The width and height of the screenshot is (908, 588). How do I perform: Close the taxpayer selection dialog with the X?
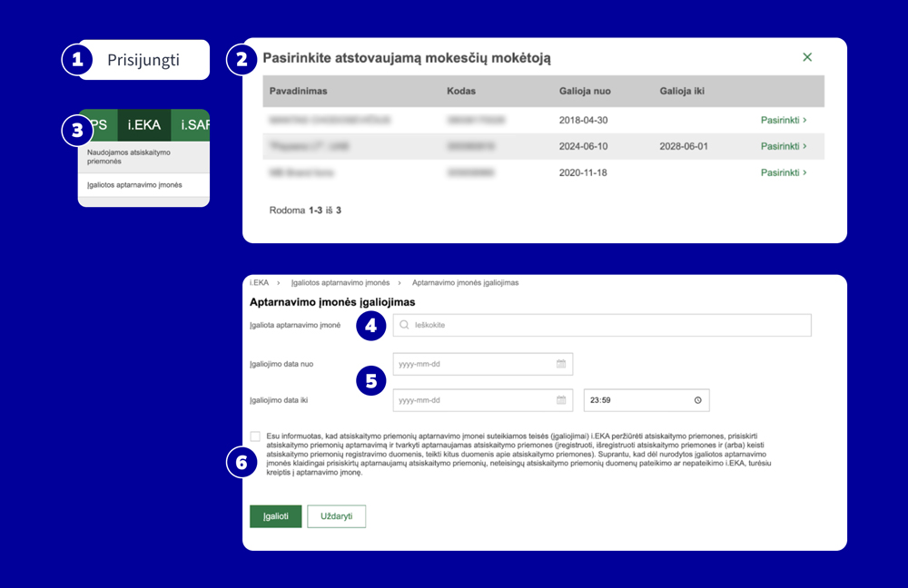[x=807, y=56]
